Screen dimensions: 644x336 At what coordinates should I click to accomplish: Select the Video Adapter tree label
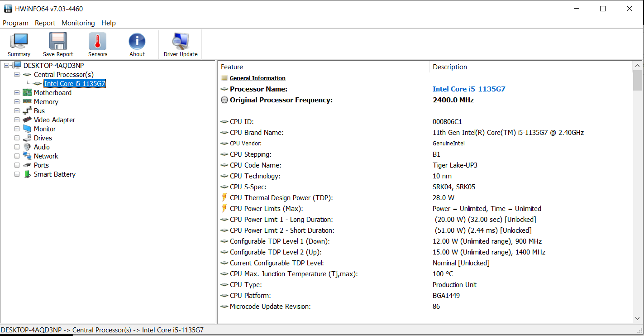tap(54, 120)
